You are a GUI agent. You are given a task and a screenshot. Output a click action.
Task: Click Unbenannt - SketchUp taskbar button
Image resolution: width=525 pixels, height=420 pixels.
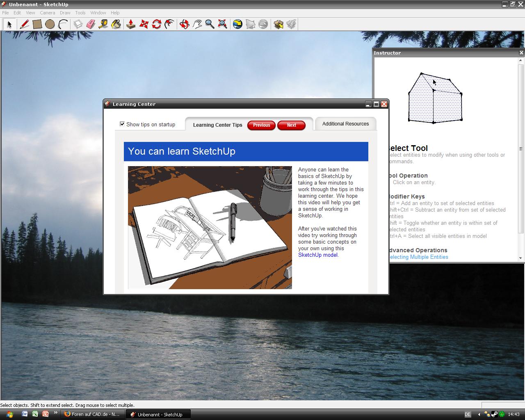[x=158, y=414]
